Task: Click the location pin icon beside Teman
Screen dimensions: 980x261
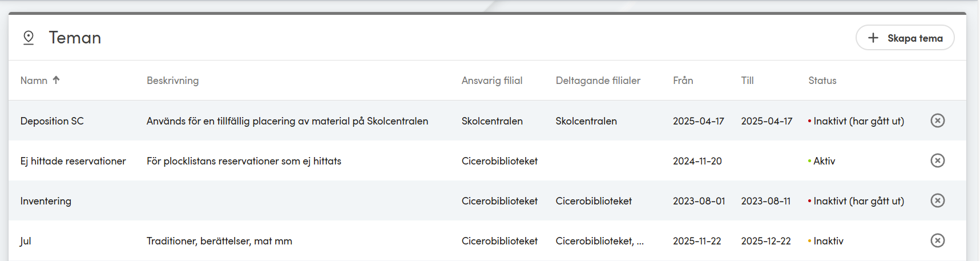Action: [x=29, y=38]
